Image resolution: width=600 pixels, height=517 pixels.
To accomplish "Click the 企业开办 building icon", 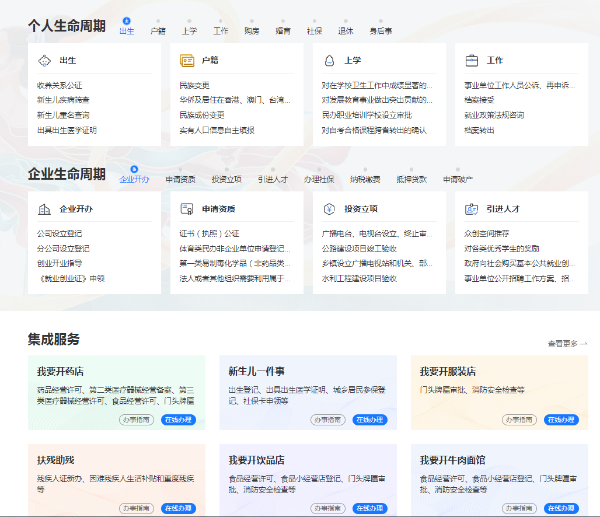I will point(45,209).
